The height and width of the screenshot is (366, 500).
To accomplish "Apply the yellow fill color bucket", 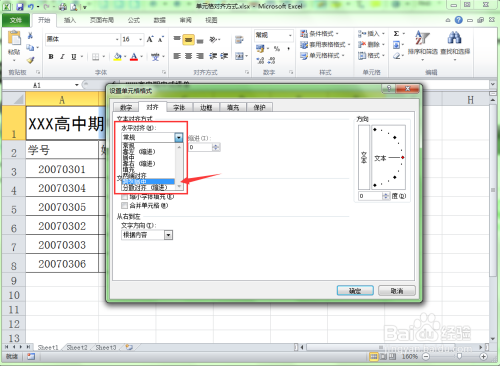I will (x=117, y=57).
